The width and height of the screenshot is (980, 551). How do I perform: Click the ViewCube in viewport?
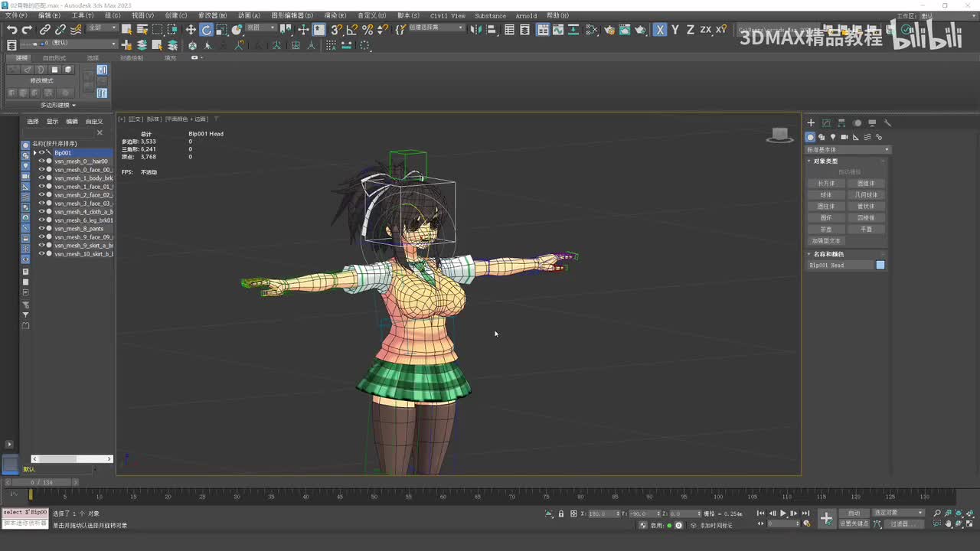tap(780, 135)
